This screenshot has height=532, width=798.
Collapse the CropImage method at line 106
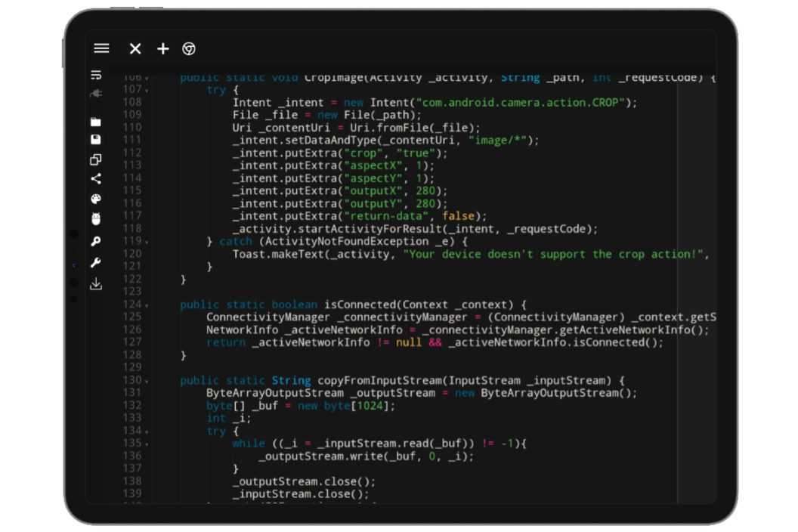148,77
